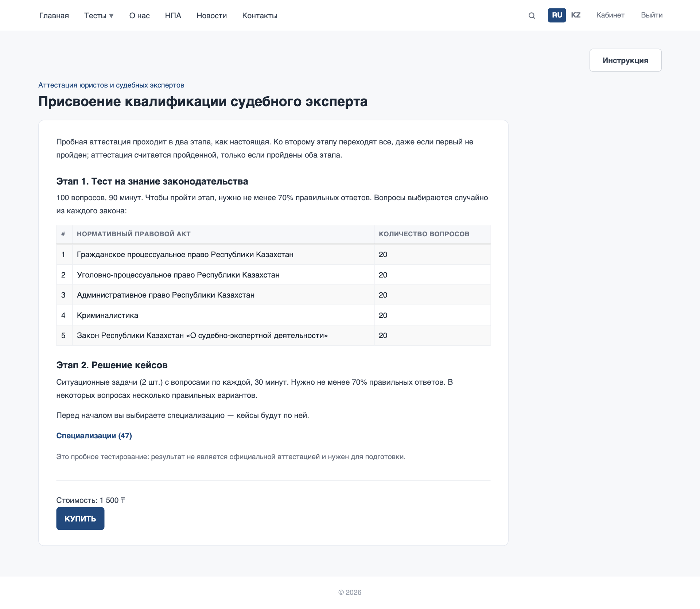Click page title Присвоение квалификации судебного эксперта
Image resolution: width=700 pixels, height=609 pixels.
coord(203,102)
